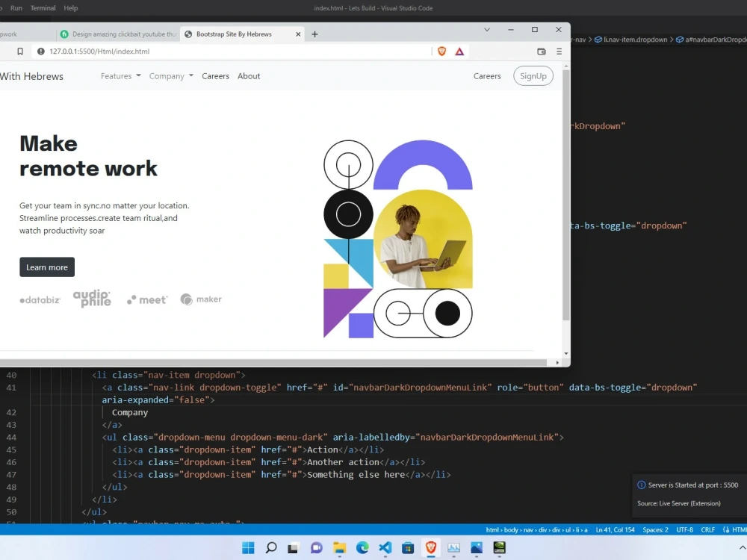The width and height of the screenshot is (747, 560).
Task: Open the Chat icon in taskbar
Action: pos(316,547)
